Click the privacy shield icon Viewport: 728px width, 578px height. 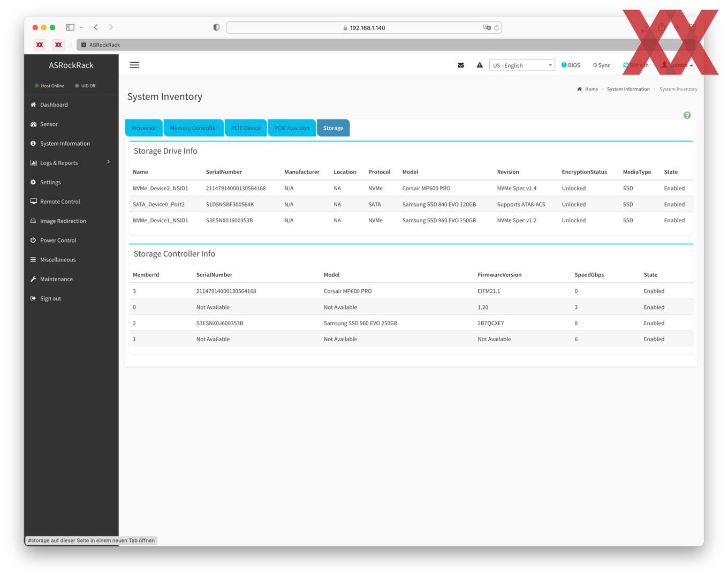(216, 27)
